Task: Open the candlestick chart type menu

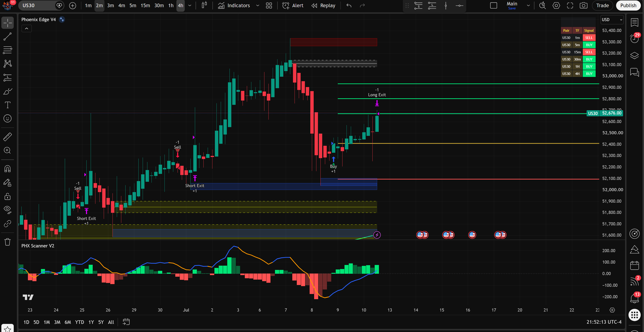Action: tap(204, 5)
